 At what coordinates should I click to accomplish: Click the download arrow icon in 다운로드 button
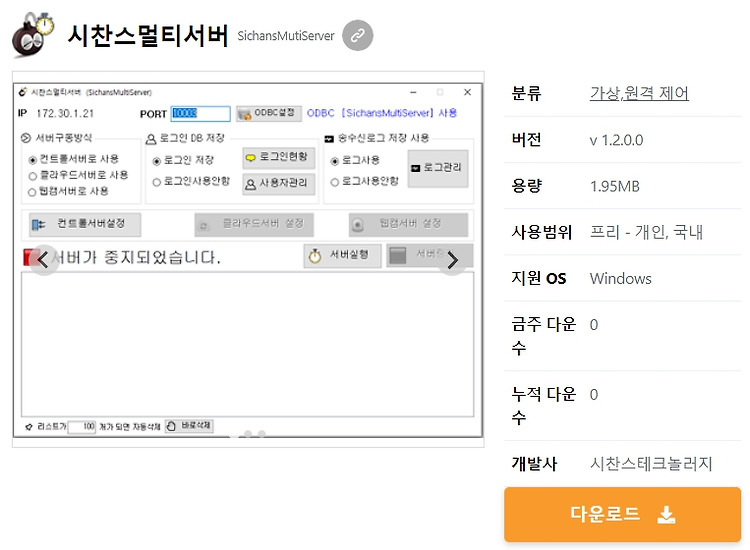pyautogui.click(x=666, y=514)
